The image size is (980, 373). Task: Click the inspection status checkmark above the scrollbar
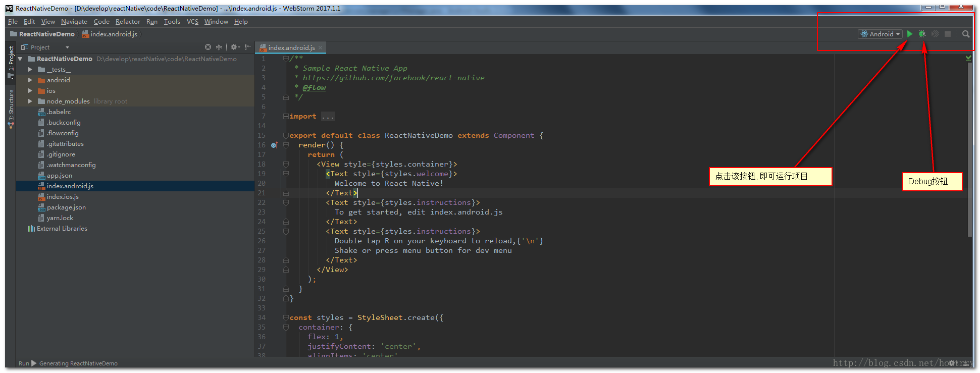(x=968, y=58)
